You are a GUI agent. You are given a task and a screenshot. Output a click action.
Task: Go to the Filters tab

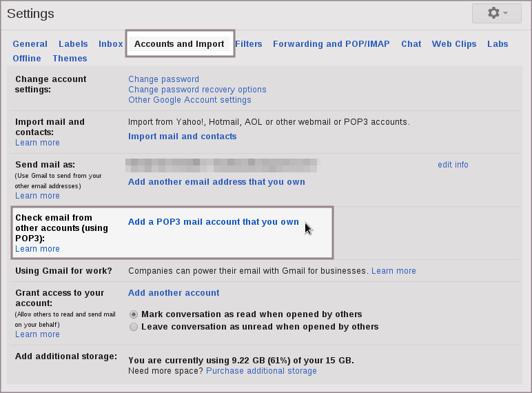tap(248, 44)
